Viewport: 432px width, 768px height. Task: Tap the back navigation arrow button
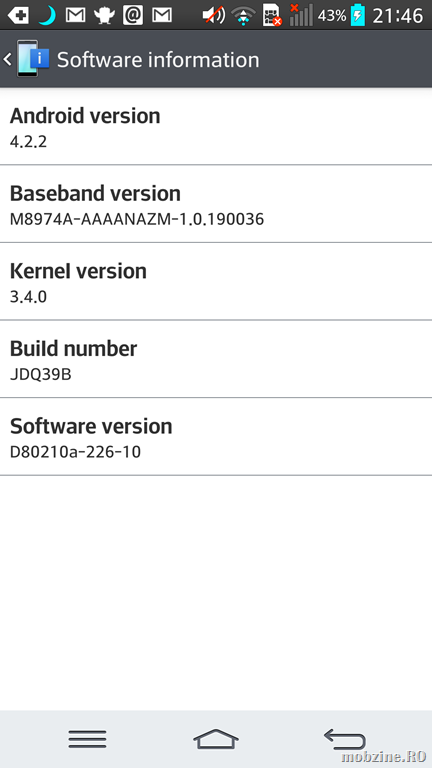[344, 739]
